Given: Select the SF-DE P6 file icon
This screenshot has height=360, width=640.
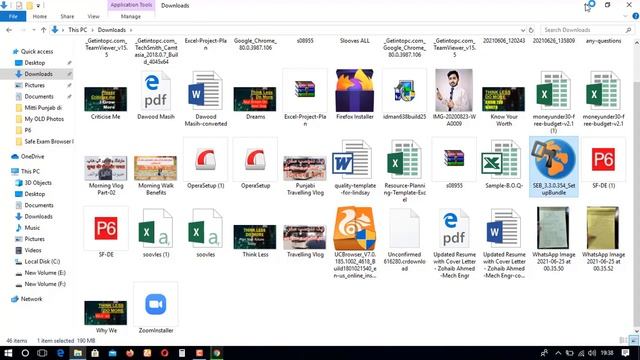Looking at the screenshot, I should pos(106,228).
